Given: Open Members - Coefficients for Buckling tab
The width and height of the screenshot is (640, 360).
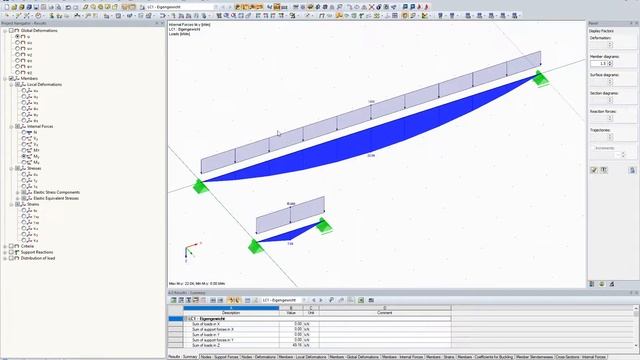Looking at the screenshot, I should tap(484, 357).
